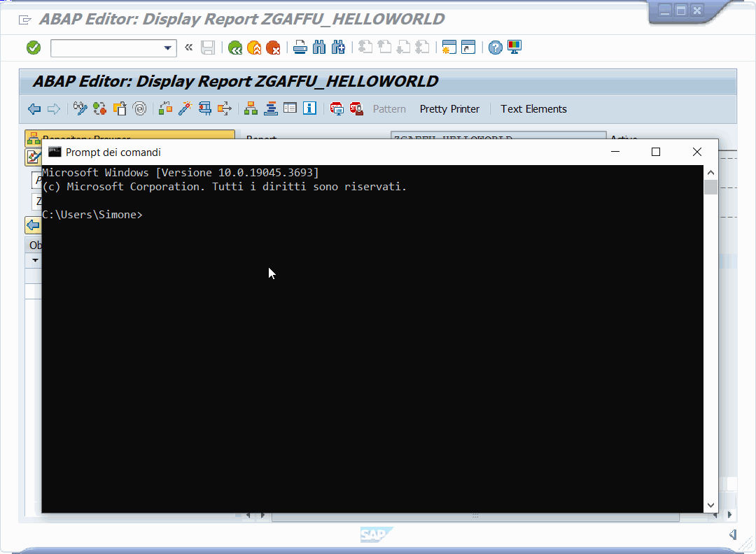Image resolution: width=756 pixels, height=554 pixels.
Task: Collapse the command field with the double chevron
Action: [188, 47]
